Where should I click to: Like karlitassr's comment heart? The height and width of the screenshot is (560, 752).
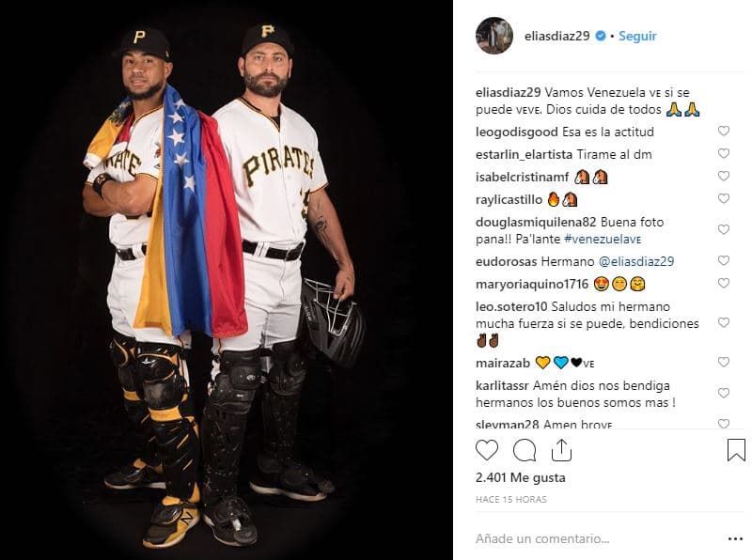(x=723, y=393)
